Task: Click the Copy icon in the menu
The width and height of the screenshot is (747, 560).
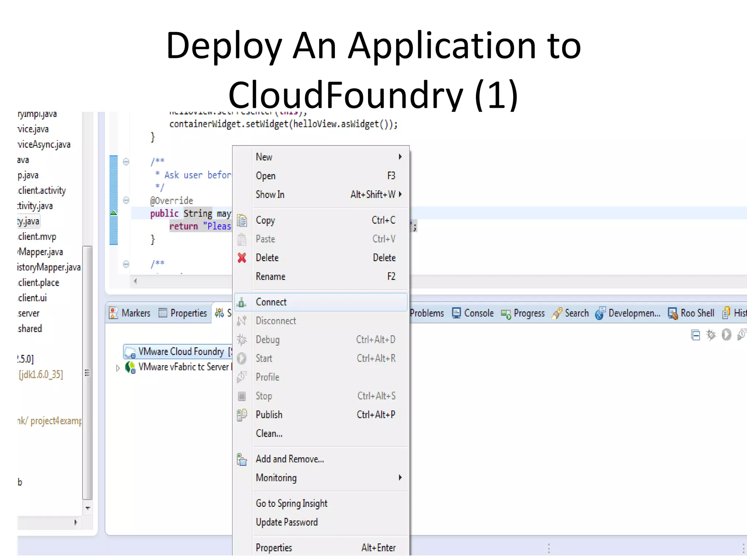Action: [x=242, y=221]
